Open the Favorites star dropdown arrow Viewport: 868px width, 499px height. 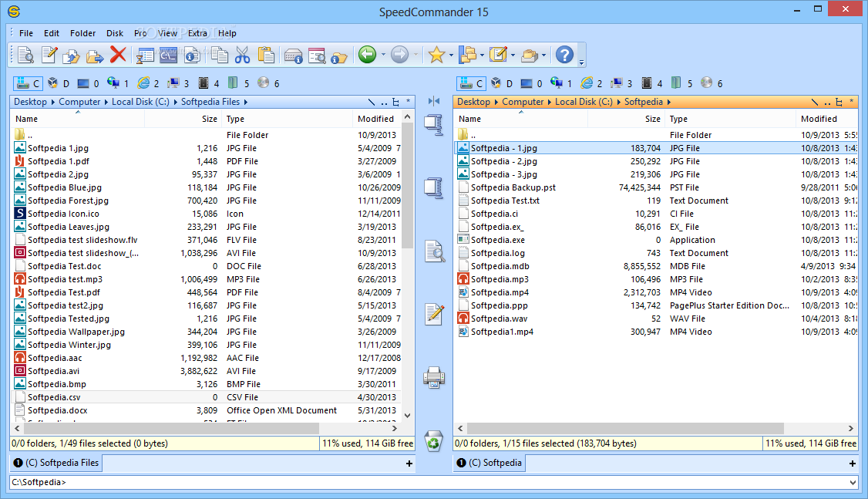click(x=451, y=55)
